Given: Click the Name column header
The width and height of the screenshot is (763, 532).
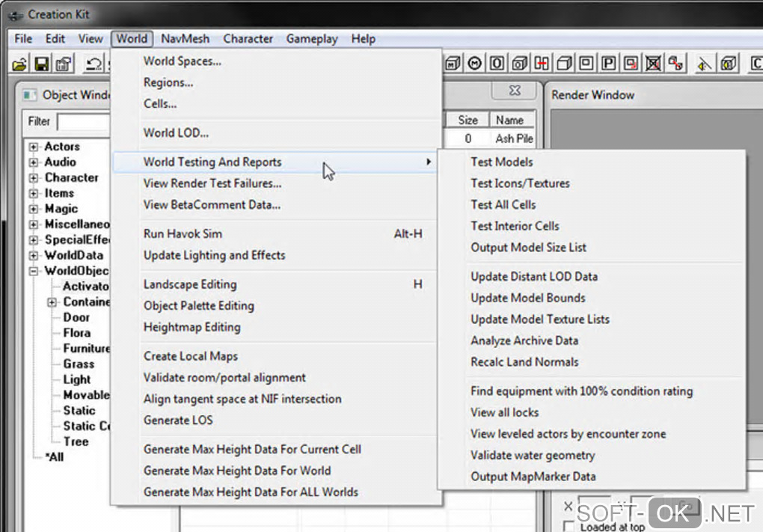Looking at the screenshot, I should [x=512, y=120].
